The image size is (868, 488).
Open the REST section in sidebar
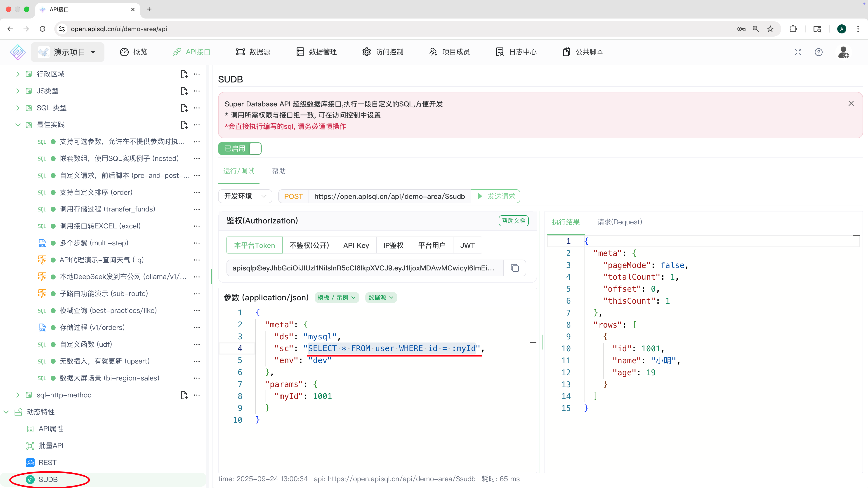pyautogui.click(x=47, y=462)
